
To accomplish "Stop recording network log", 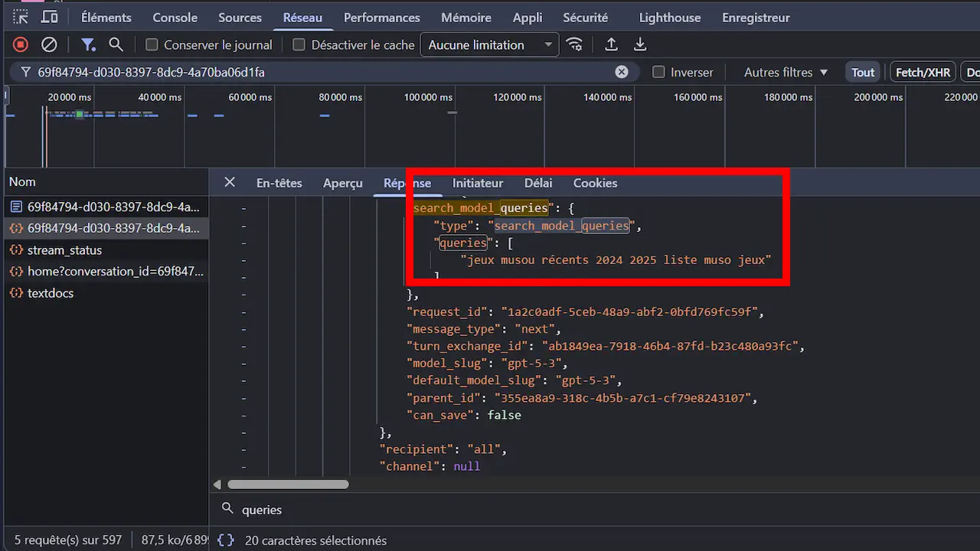I will (x=21, y=44).
